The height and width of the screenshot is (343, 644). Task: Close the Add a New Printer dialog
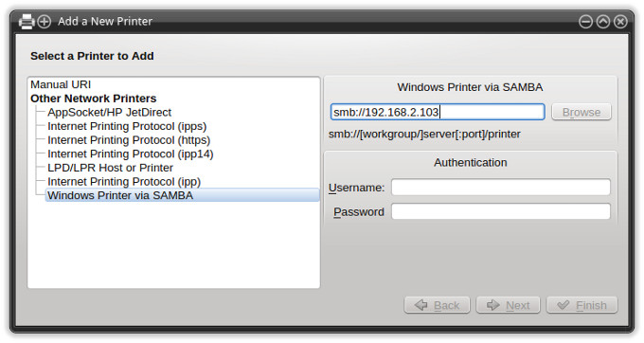click(620, 22)
